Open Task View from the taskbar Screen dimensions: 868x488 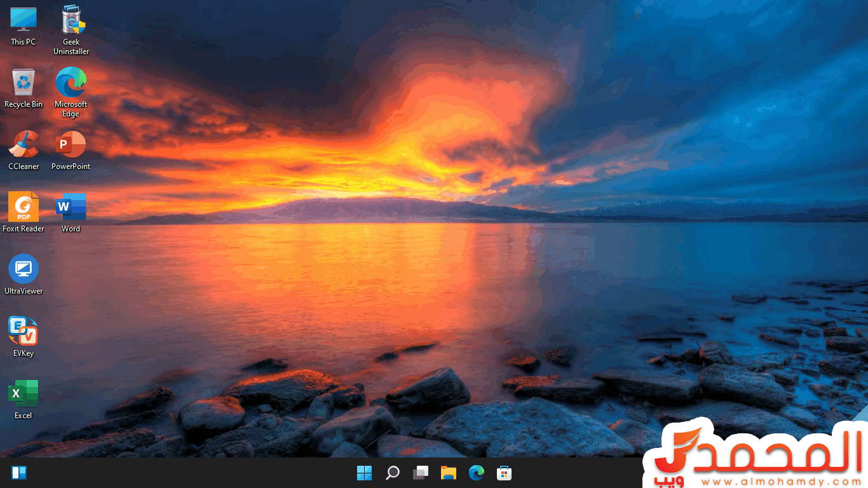point(421,473)
